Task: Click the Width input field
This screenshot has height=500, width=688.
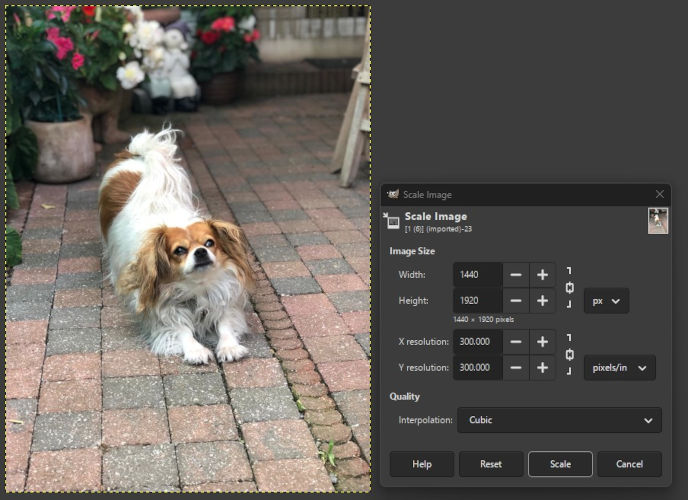Action: click(478, 275)
